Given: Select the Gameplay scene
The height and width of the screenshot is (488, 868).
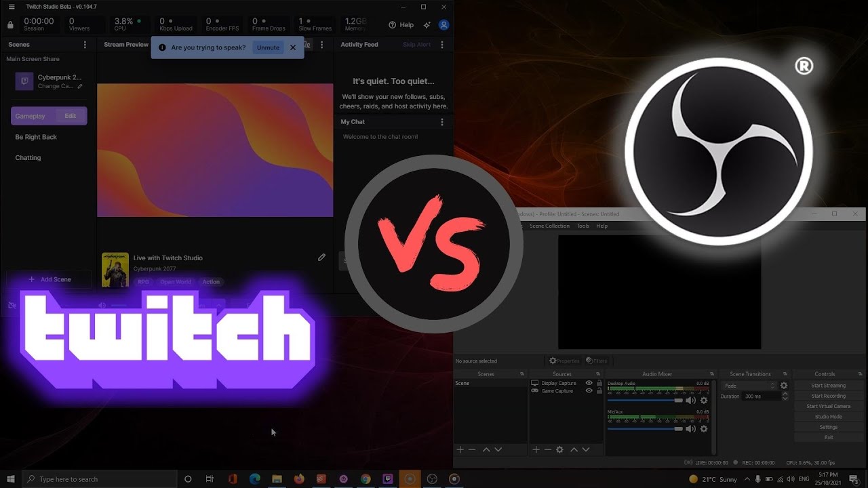Looking at the screenshot, I should [49, 116].
